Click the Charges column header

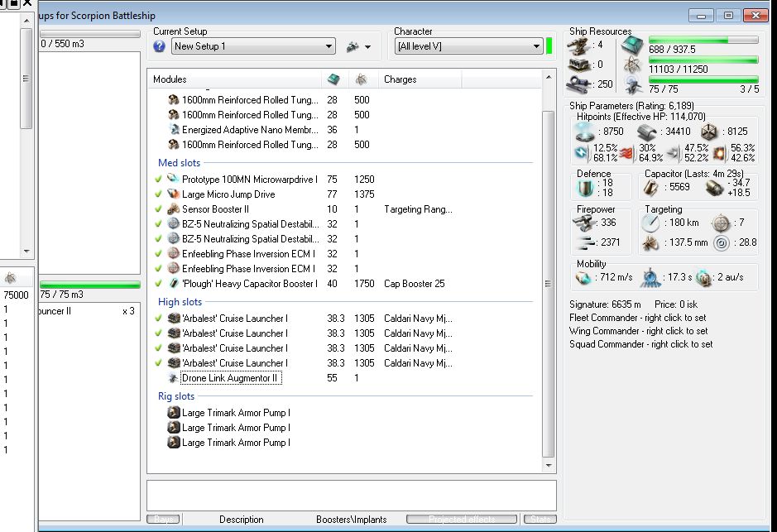pos(420,79)
